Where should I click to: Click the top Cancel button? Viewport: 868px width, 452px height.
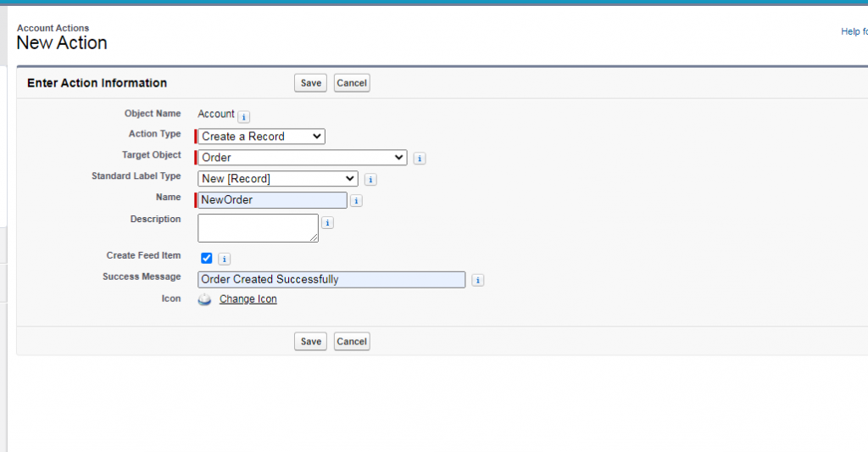pos(352,83)
